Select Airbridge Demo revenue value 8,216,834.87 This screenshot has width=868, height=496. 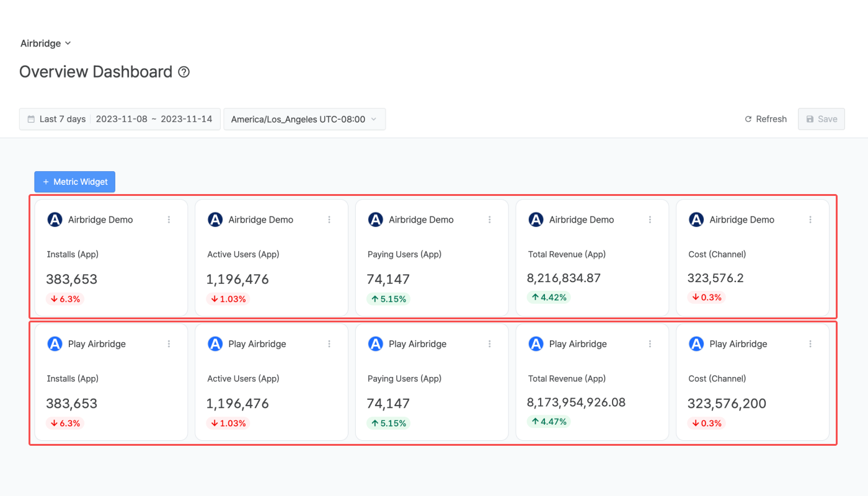[564, 278]
